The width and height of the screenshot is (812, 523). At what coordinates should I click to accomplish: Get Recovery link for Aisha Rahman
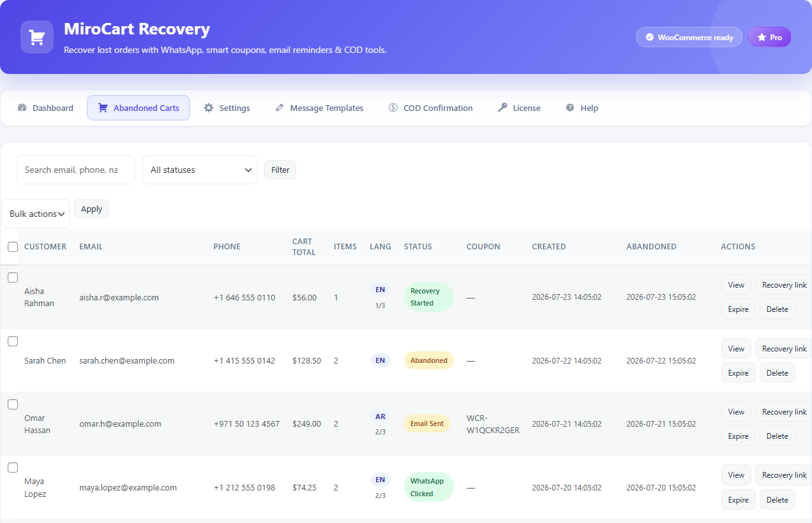(x=784, y=285)
